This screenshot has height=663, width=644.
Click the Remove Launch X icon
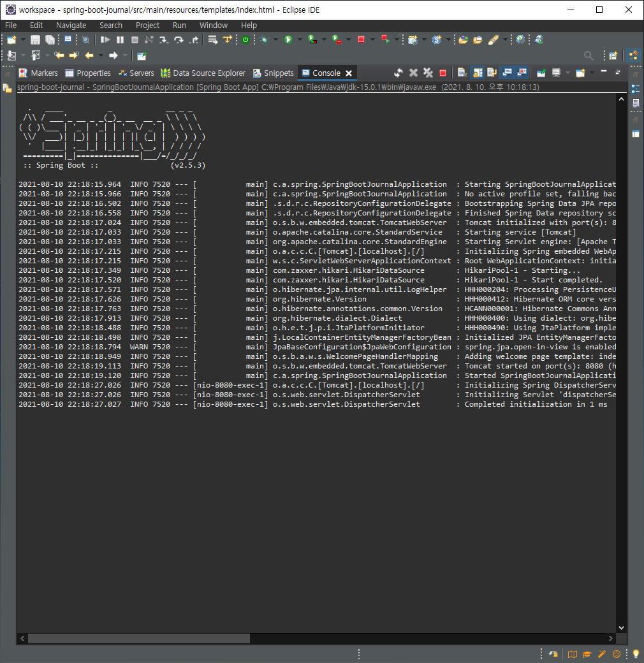point(414,73)
